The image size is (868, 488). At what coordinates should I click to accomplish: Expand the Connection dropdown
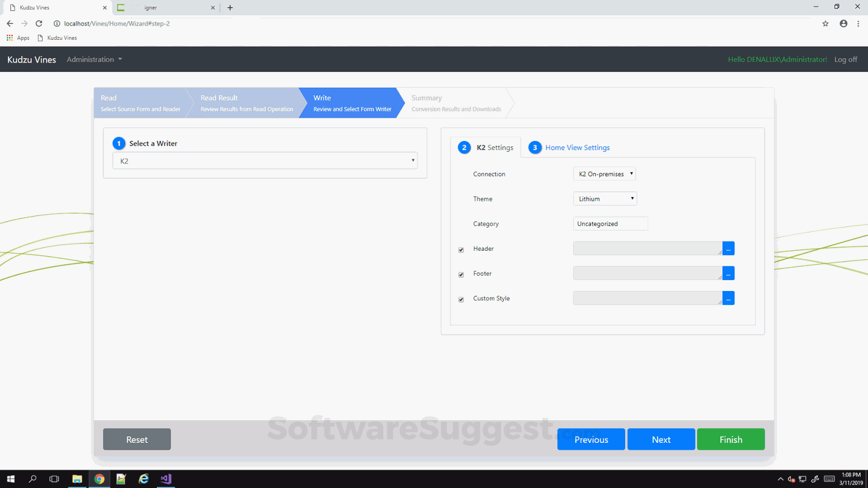(604, 174)
